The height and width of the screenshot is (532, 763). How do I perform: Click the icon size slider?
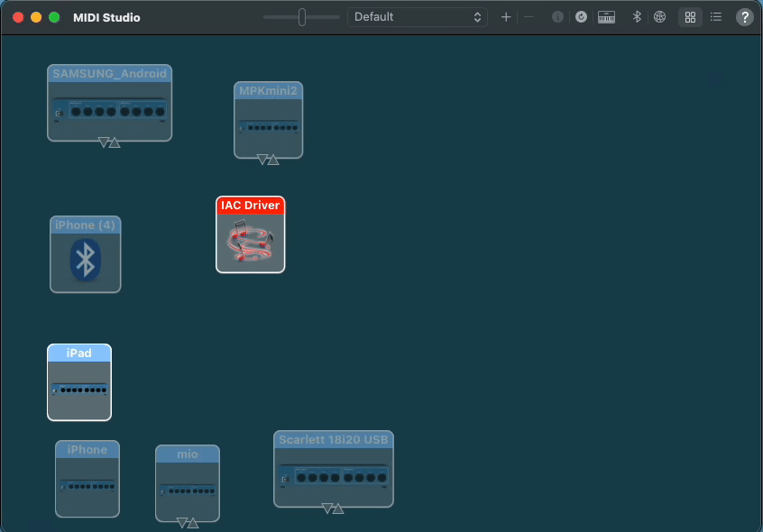tap(302, 17)
